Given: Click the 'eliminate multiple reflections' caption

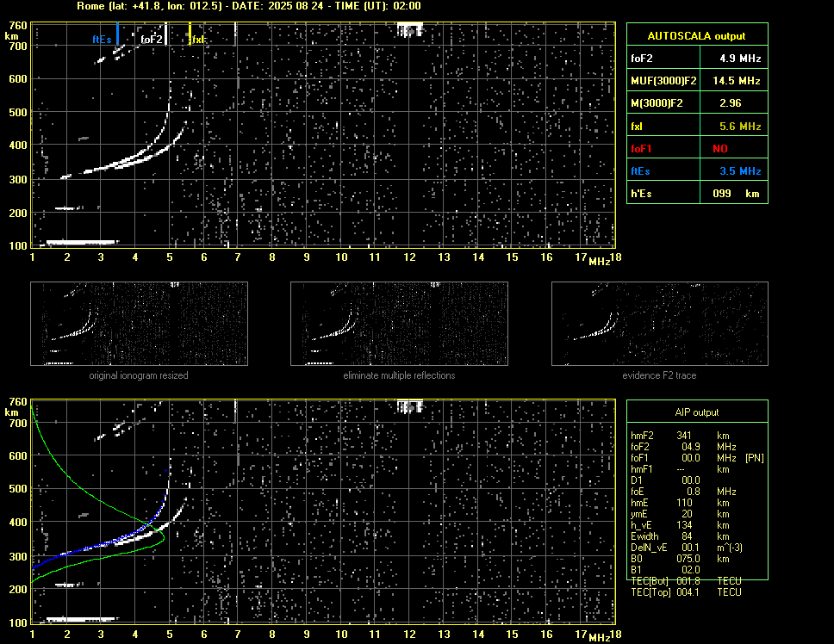Looking at the screenshot, I should 399,375.
